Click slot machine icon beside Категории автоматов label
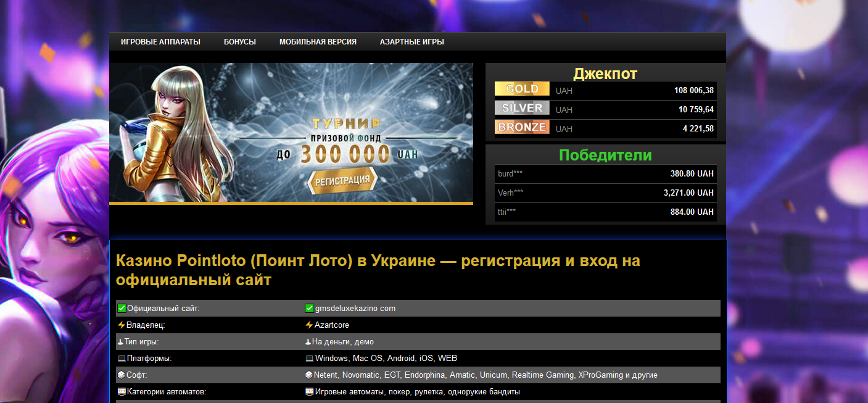The height and width of the screenshot is (403, 868). 122,392
